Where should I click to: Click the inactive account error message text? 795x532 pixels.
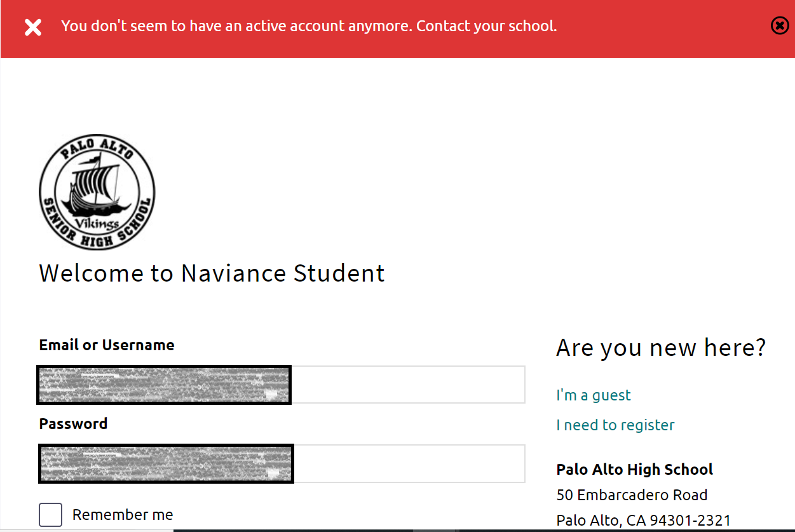click(x=309, y=26)
